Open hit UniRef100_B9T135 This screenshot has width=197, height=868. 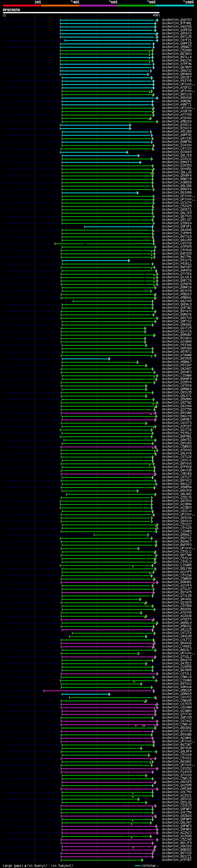[x=177, y=37]
